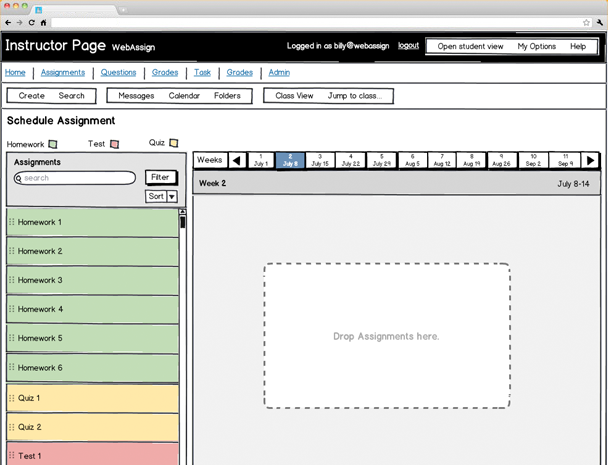Advance weeks with the right arrow

[590, 160]
